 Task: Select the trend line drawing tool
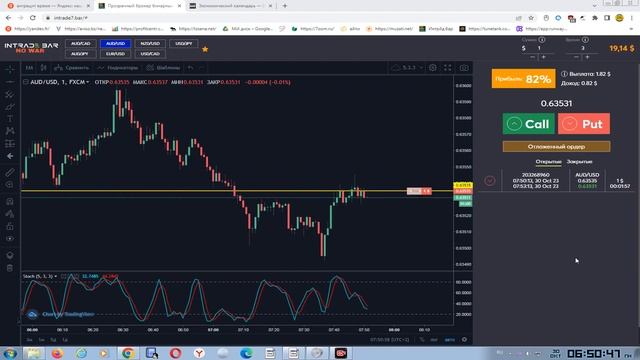(x=10, y=82)
